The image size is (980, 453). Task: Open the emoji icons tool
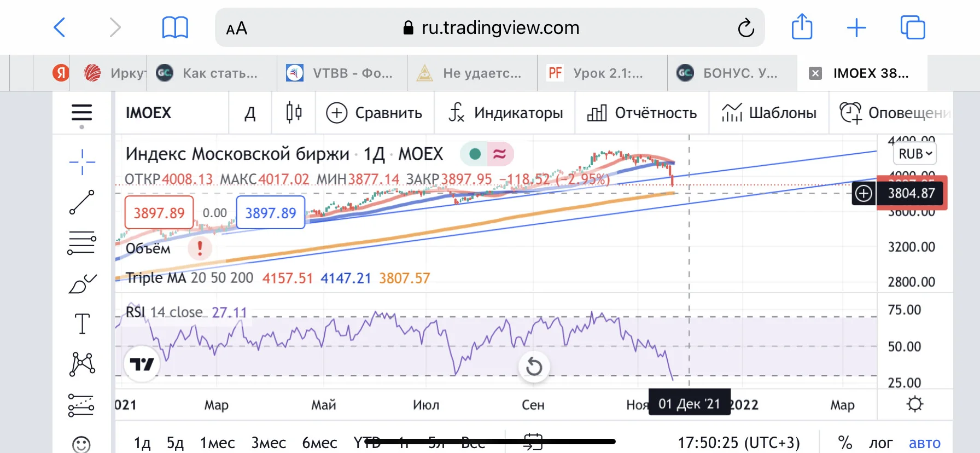tap(81, 444)
